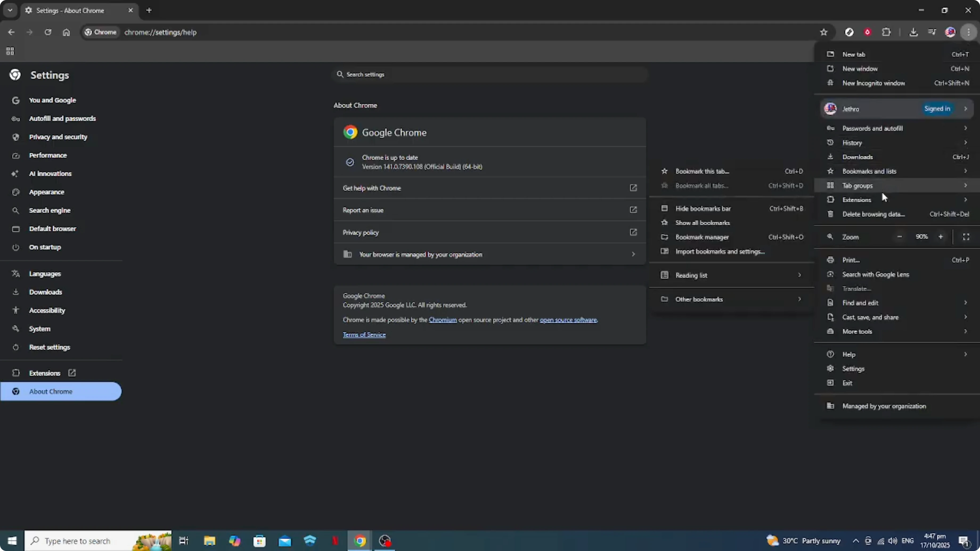This screenshot has height=551, width=980.
Task: Click Exit in Chrome menu
Action: pos(897,383)
